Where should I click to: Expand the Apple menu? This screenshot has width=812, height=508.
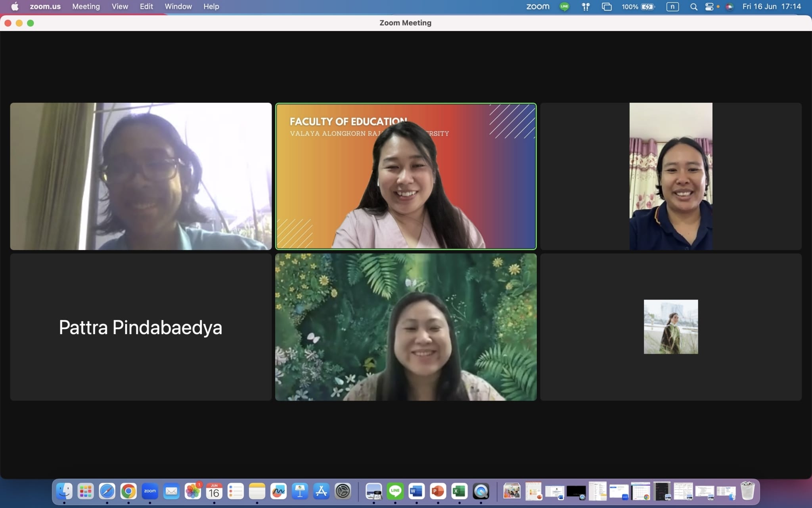pos(15,6)
